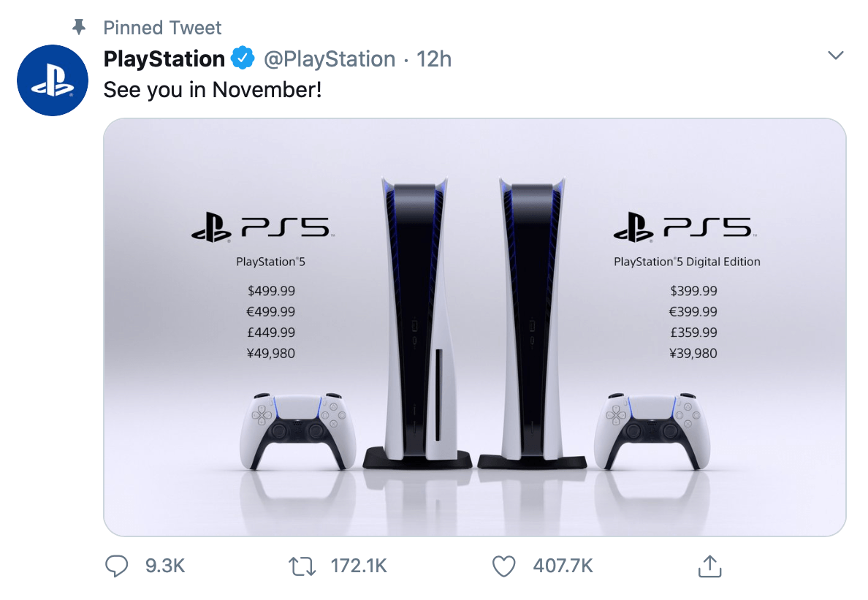Open the PlayStation display name link
This screenshot has height=600, width=868.
[164, 58]
